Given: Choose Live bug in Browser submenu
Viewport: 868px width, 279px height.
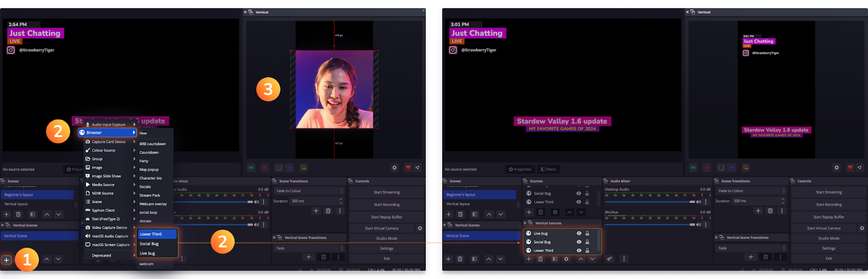Looking at the screenshot, I should 157,253.
